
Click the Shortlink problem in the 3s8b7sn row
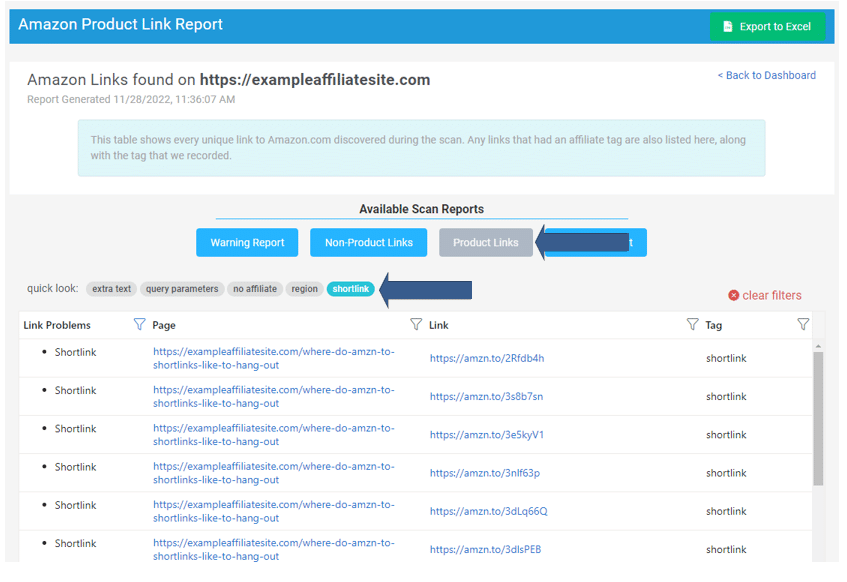point(75,391)
